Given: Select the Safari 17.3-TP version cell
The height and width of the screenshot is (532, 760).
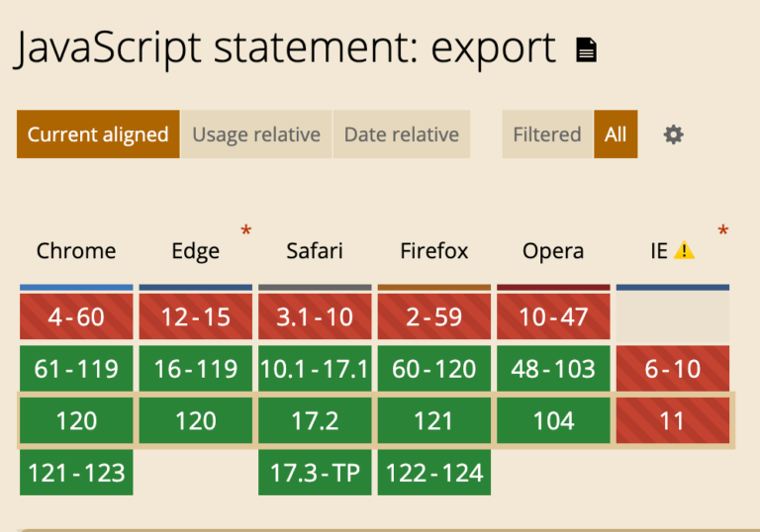Looking at the screenshot, I should tap(315, 473).
